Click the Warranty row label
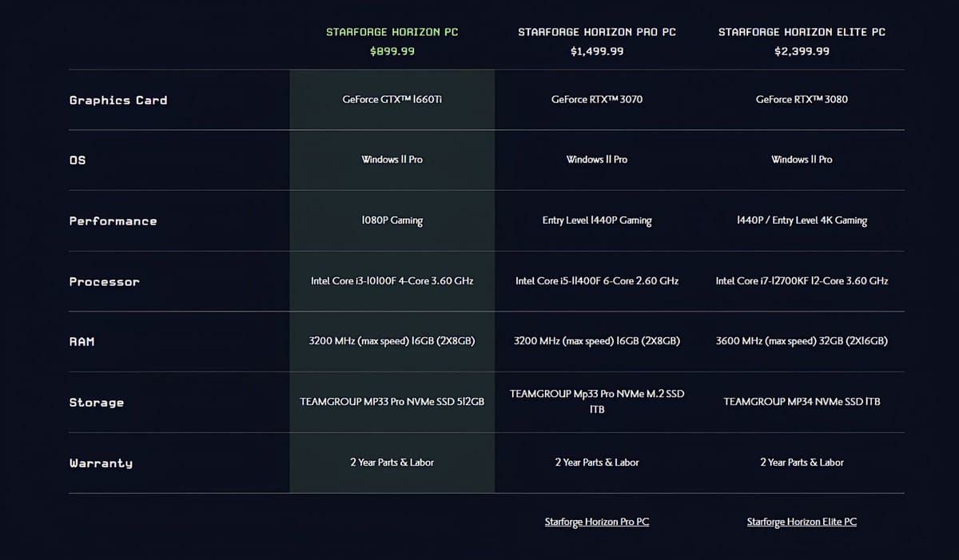Viewport: 959px width, 560px height. 101,463
